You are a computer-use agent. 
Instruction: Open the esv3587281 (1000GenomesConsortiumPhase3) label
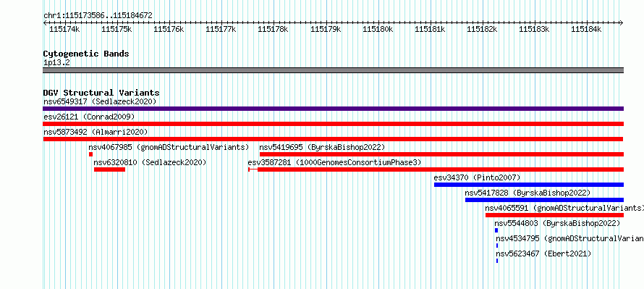click(x=335, y=162)
